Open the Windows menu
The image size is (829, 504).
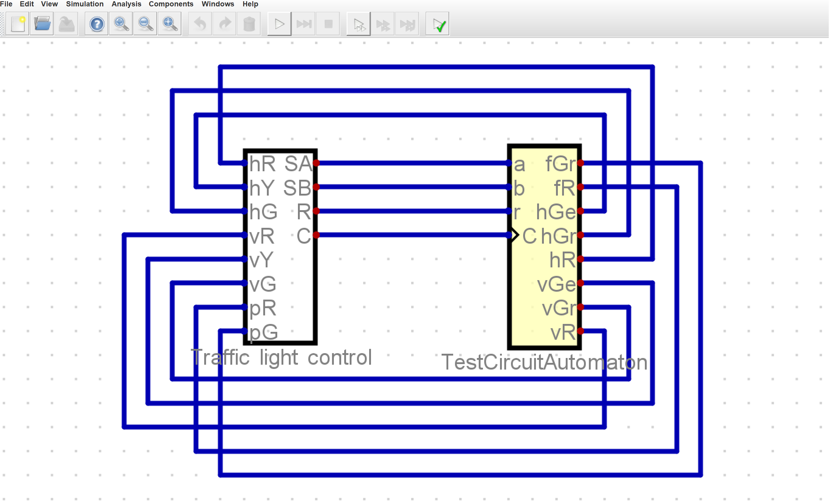pos(218,4)
